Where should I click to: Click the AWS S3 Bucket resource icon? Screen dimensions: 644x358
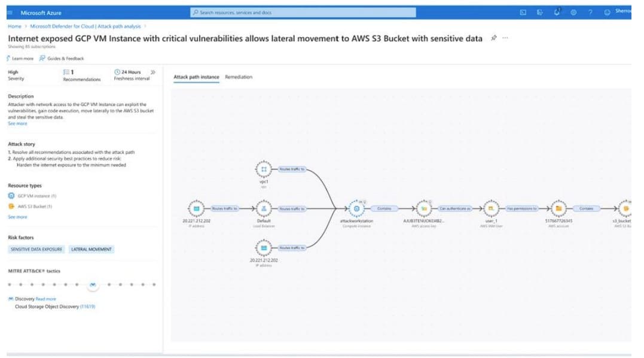pos(11,207)
